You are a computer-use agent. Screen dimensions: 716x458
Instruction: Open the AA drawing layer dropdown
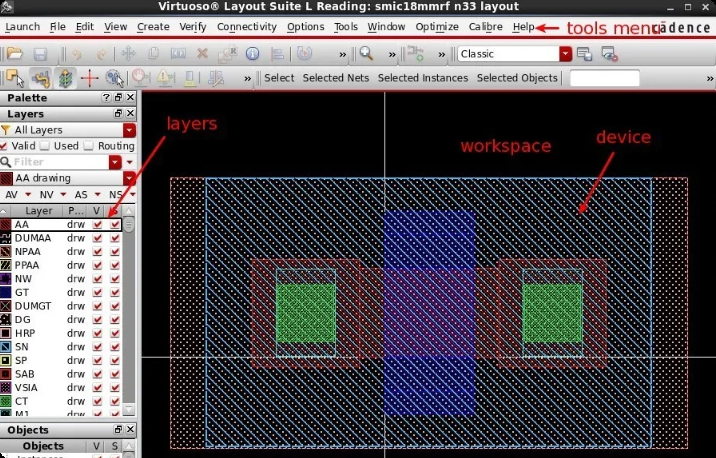tap(129, 178)
